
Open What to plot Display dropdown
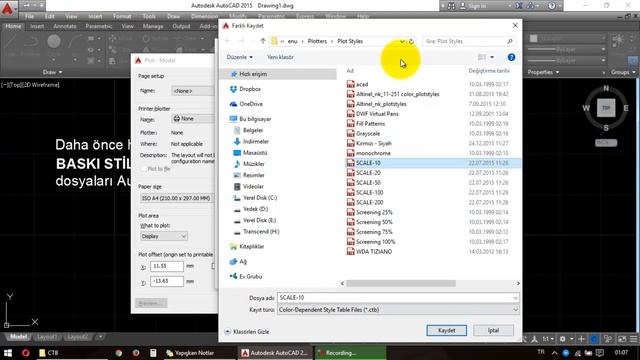tap(164, 236)
